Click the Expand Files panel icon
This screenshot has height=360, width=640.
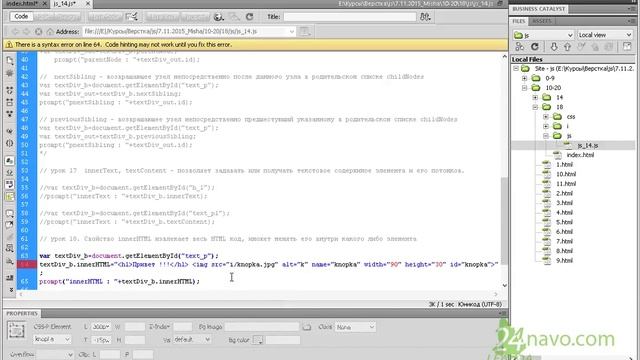click(x=627, y=47)
